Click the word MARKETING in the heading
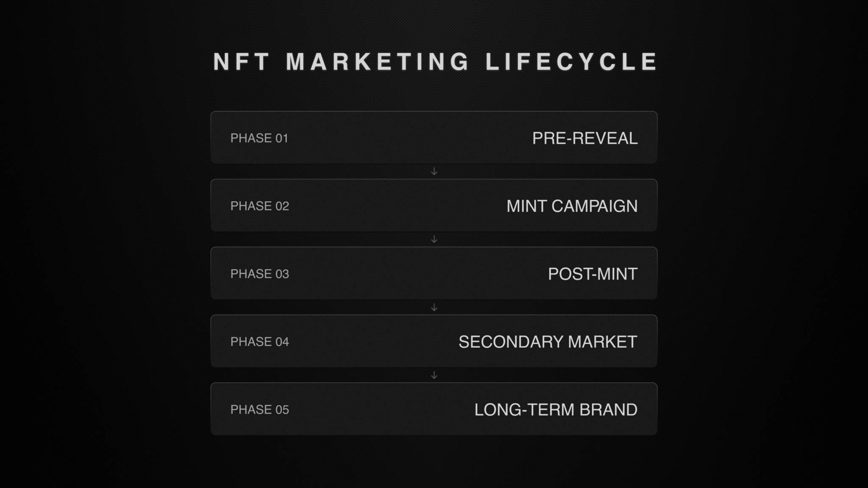The image size is (868, 488). 377,62
